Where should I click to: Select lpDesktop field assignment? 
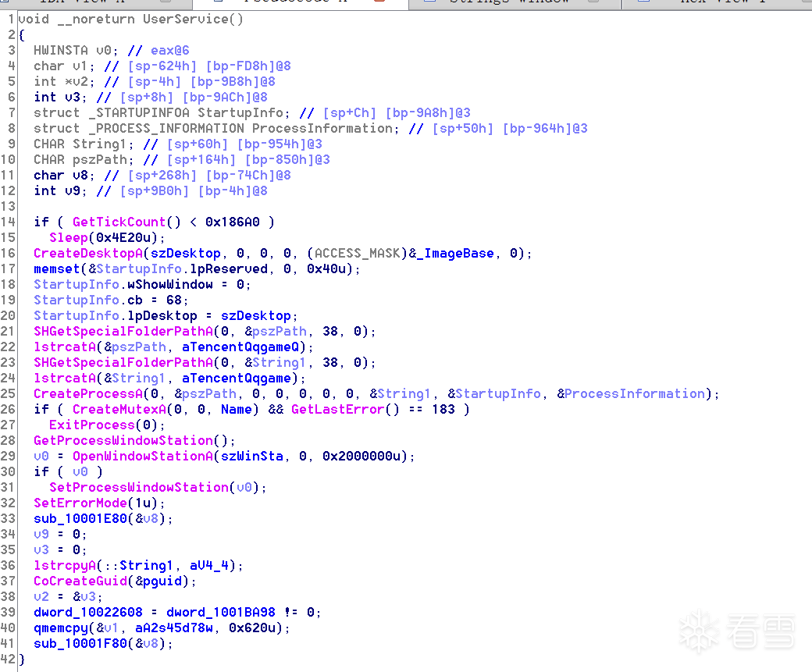click(162, 316)
